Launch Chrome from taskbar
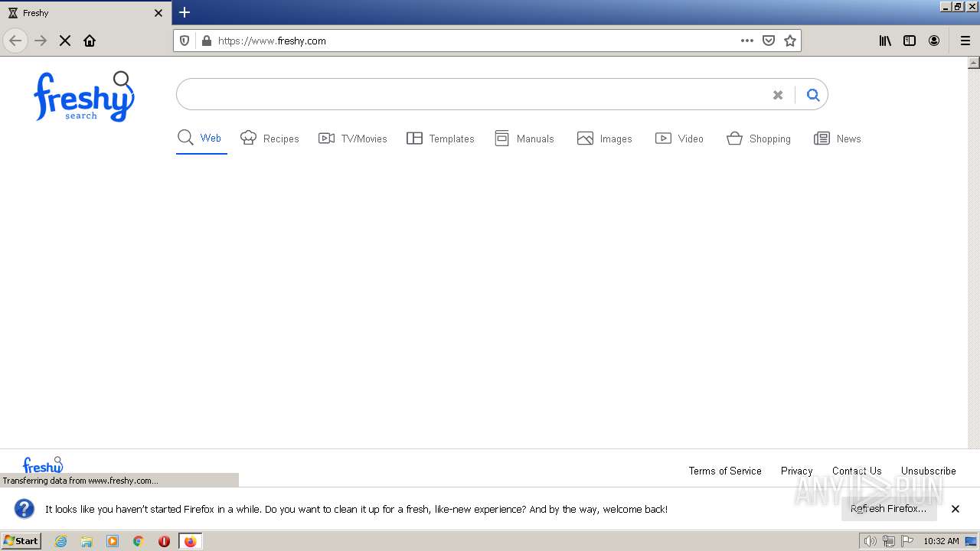This screenshot has height=551, width=980. click(139, 541)
